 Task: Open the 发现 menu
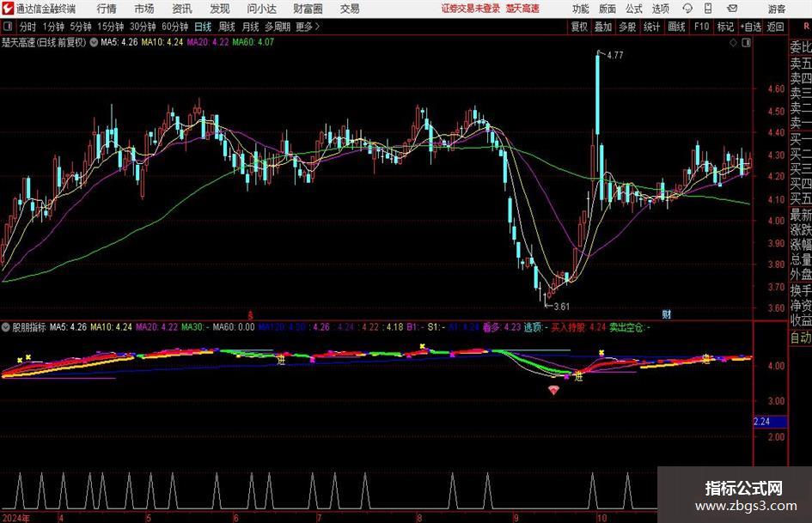pos(220,9)
